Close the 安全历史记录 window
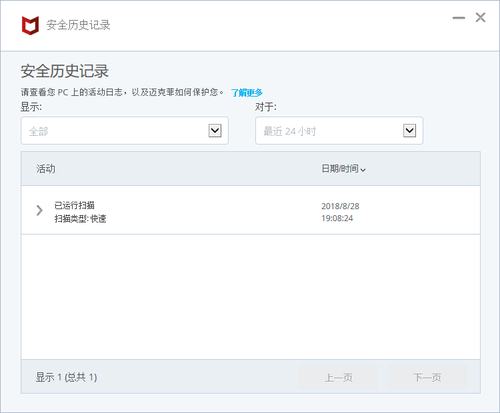Image resolution: width=500 pixels, height=413 pixels. coord(480,17)
